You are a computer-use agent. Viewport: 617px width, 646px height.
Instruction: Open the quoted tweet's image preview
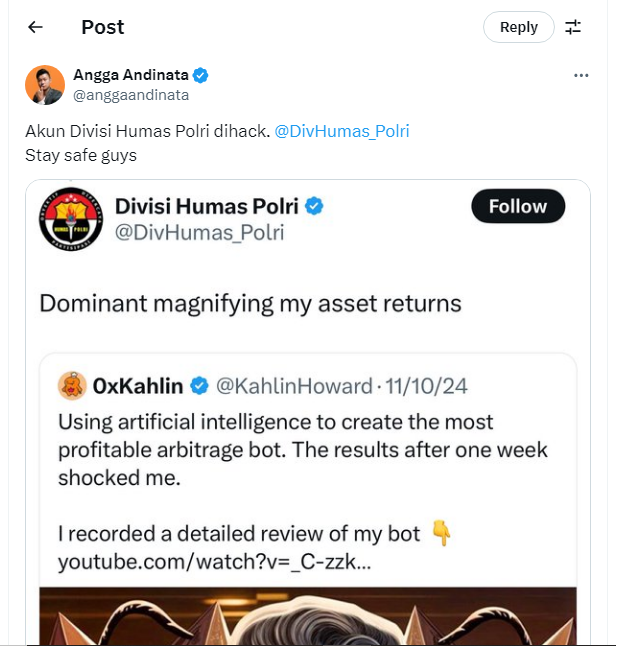308,617
